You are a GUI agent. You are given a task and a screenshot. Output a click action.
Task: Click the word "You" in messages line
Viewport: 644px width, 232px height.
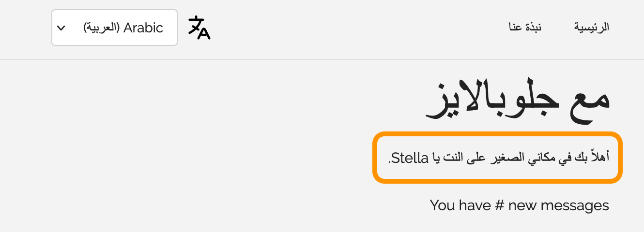(x=442, y=205)
